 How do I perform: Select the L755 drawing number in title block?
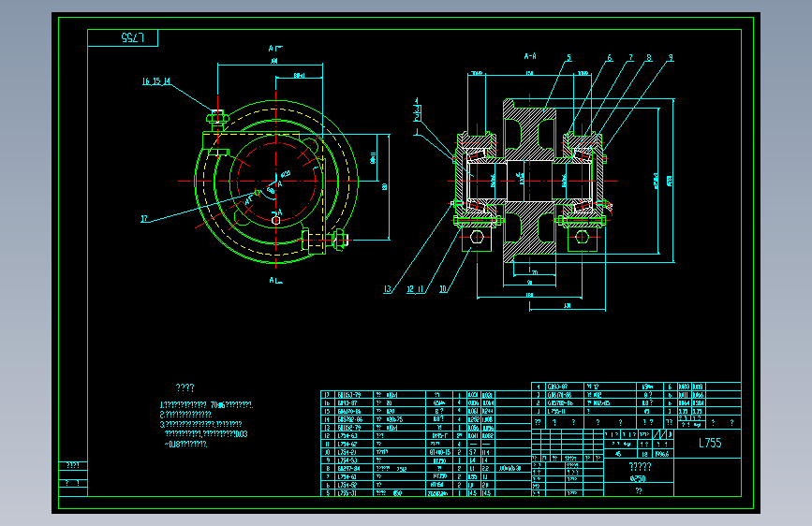[x=710, y=443]
